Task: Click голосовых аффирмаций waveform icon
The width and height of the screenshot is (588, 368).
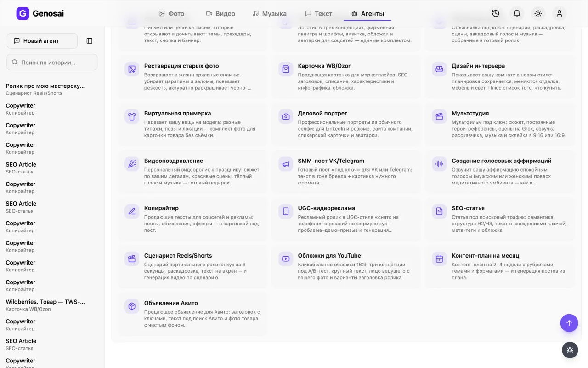Action: click(x=440, y=164)
